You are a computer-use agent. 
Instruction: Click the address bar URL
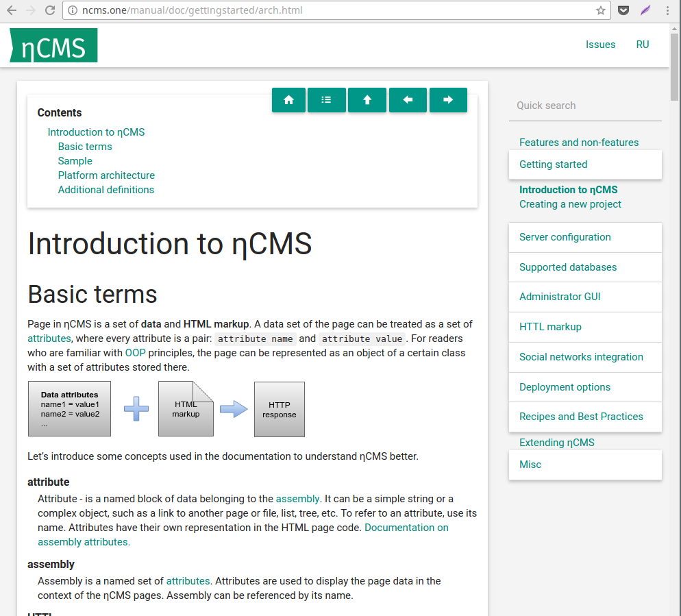[x=192, y=10]
